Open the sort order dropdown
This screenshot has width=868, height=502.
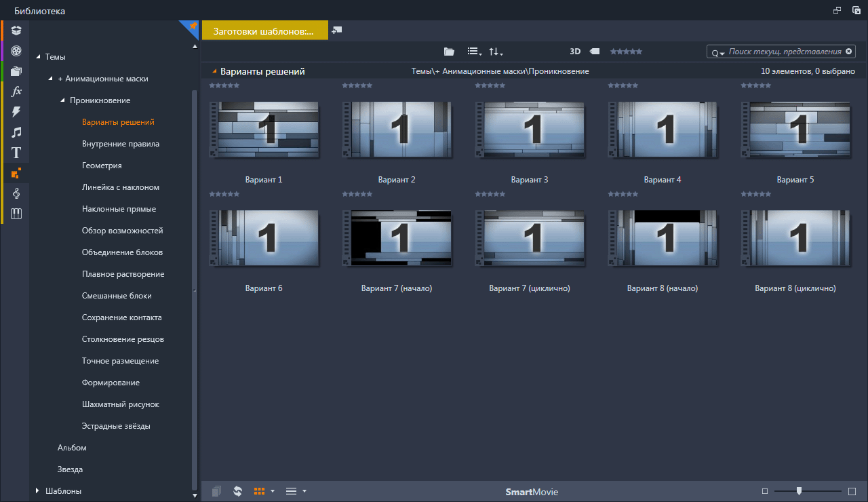point(496,52)
